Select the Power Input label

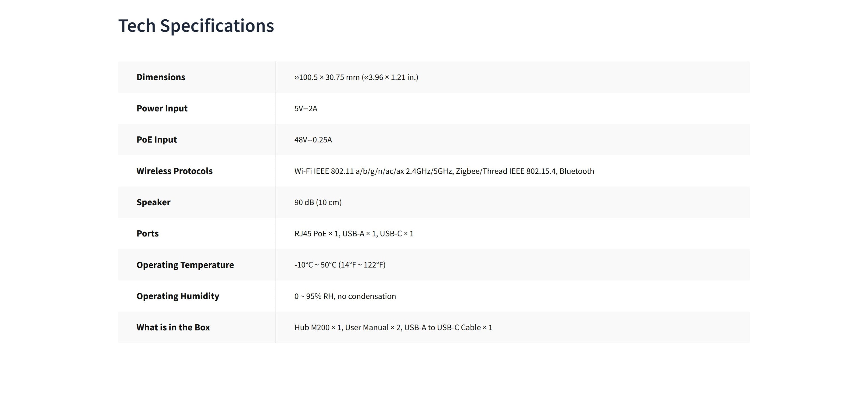click(162, 109)
